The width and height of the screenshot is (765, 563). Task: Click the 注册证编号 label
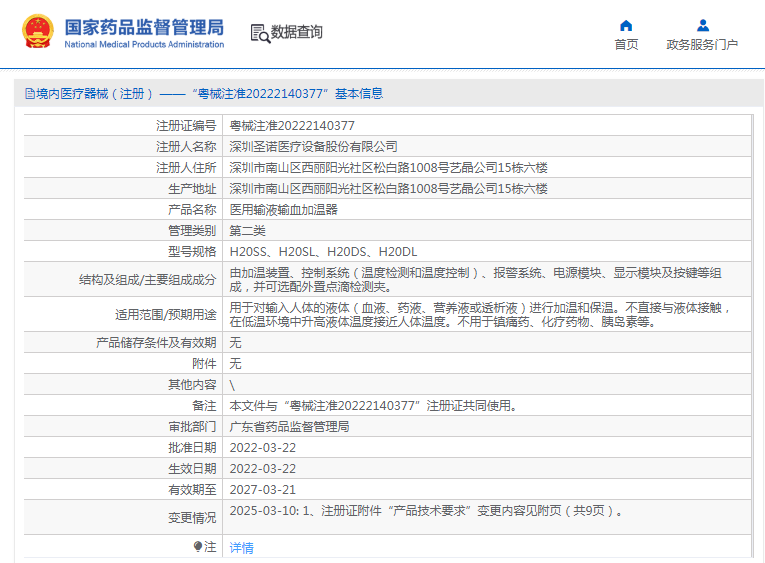[x=186, y=126]
